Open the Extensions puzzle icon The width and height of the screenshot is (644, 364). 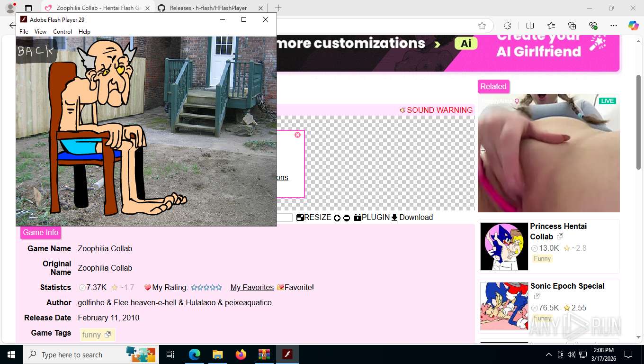coord(507,26)
